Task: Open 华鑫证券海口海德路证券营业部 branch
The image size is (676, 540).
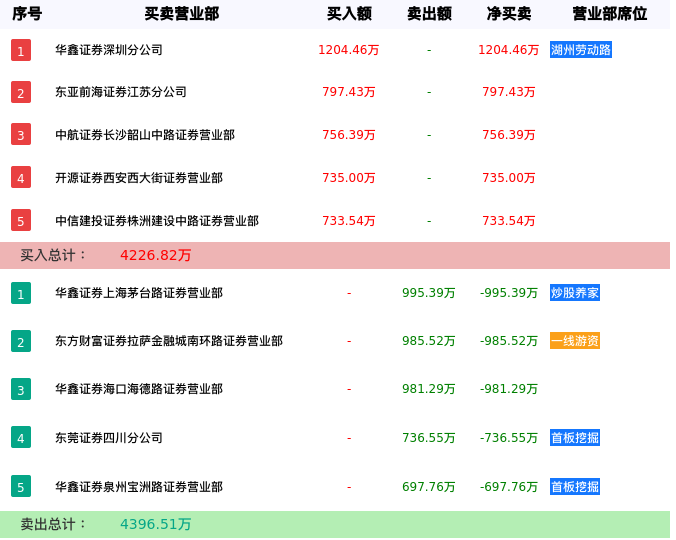Action: [x=139, y=389]
